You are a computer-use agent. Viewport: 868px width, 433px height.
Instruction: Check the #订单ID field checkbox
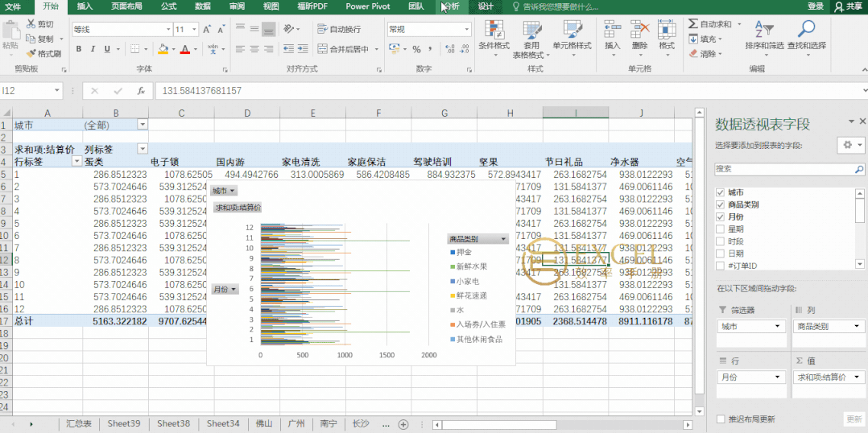click(x=720, y=266)
